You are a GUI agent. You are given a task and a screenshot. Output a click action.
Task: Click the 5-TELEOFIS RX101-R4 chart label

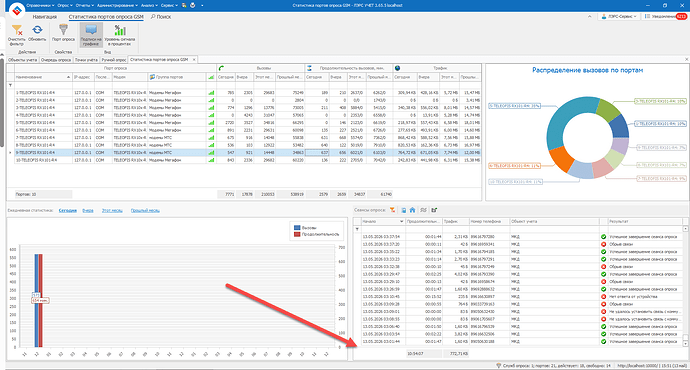point(514,106)
